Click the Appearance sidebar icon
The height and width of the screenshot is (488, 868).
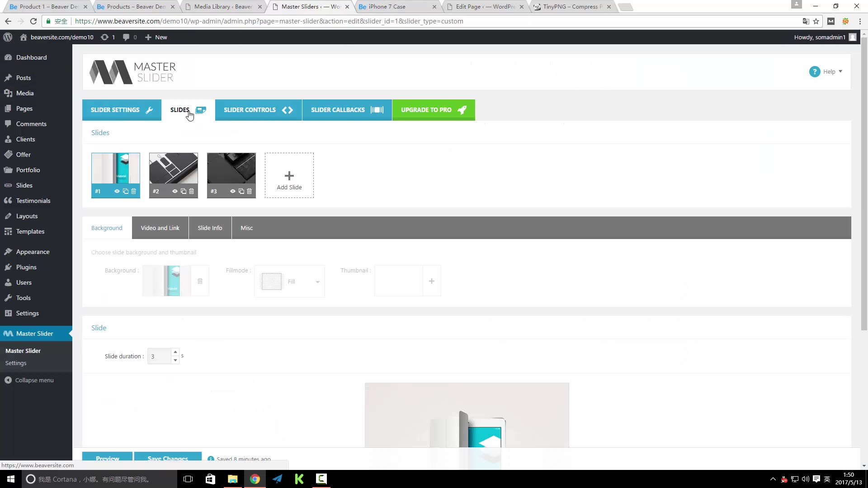coord(8,252)
